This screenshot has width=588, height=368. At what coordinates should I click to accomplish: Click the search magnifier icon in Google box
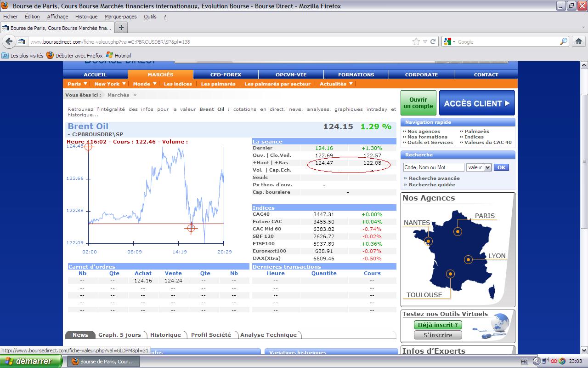click(563, 41)
